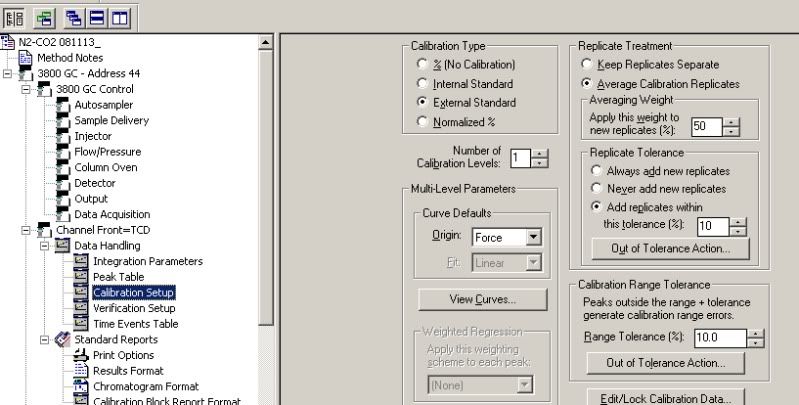Click the Injector module icon in tree
Image resolution: width=799 pixels, height=405 pixels.
[62, 136]
